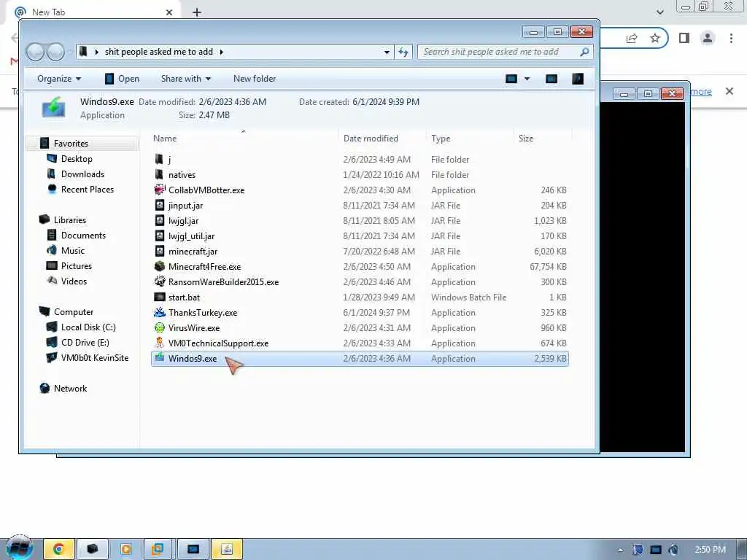This screenshot has width=747, height=560.
Task: Change view using the view icon button
Action: [x=511, y=79]
